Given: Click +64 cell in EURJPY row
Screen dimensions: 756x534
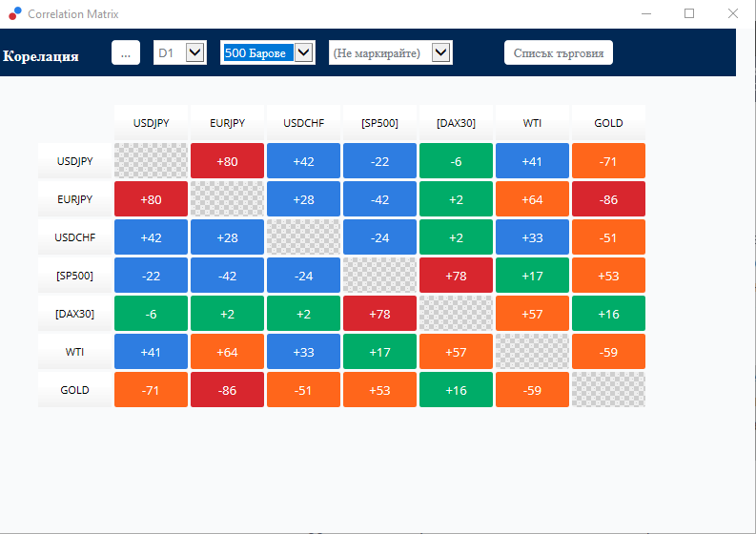Looking at the screenshot, I should click(532, 199).
